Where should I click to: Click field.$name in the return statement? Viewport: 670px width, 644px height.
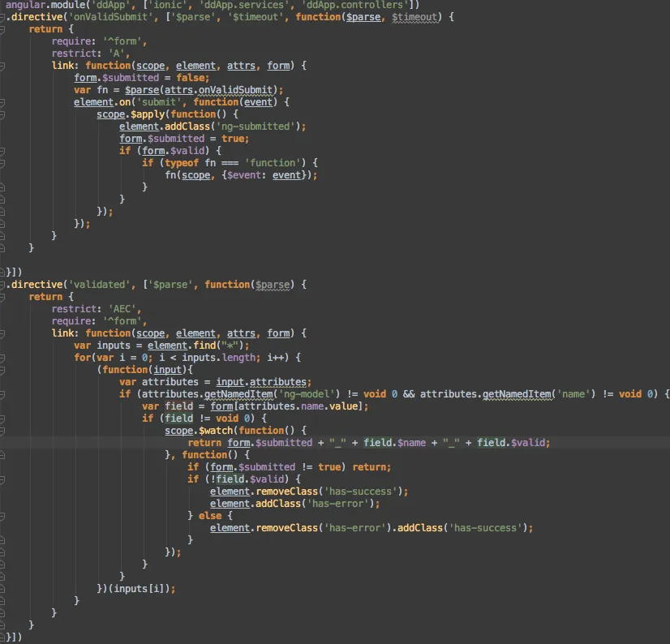394,443
